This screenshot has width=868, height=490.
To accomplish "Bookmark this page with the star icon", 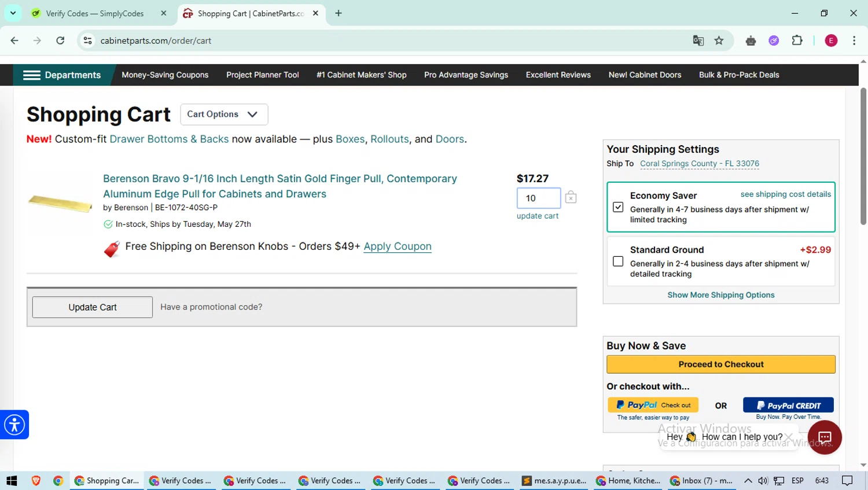I will click(x=719, y=40).
